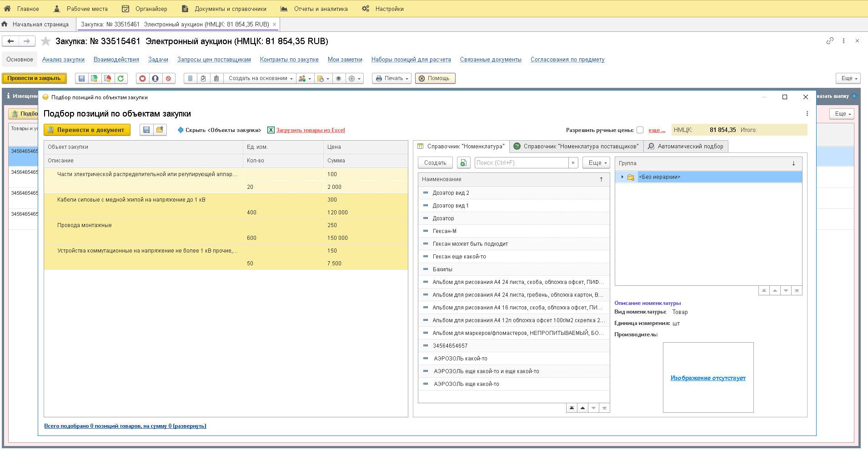
Task: Enable the Разрешить ручные цены checkbox
Action: tap(640, 130)
